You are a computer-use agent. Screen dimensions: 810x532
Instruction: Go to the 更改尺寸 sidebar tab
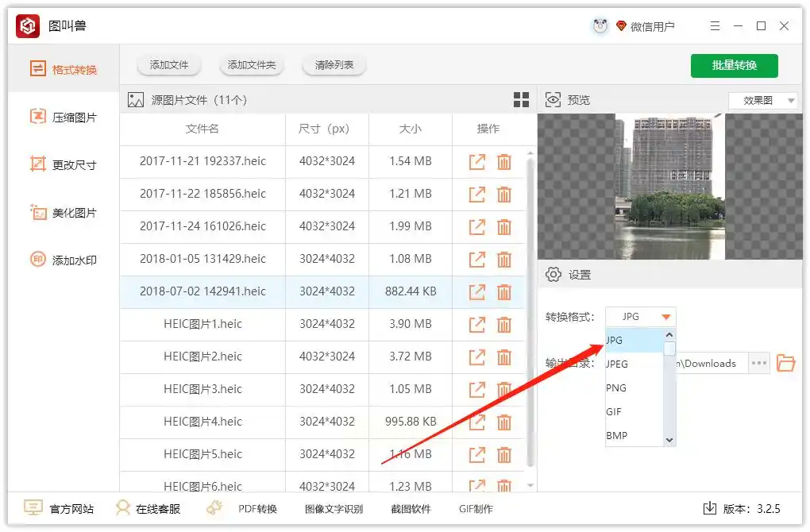pos(64,165)
